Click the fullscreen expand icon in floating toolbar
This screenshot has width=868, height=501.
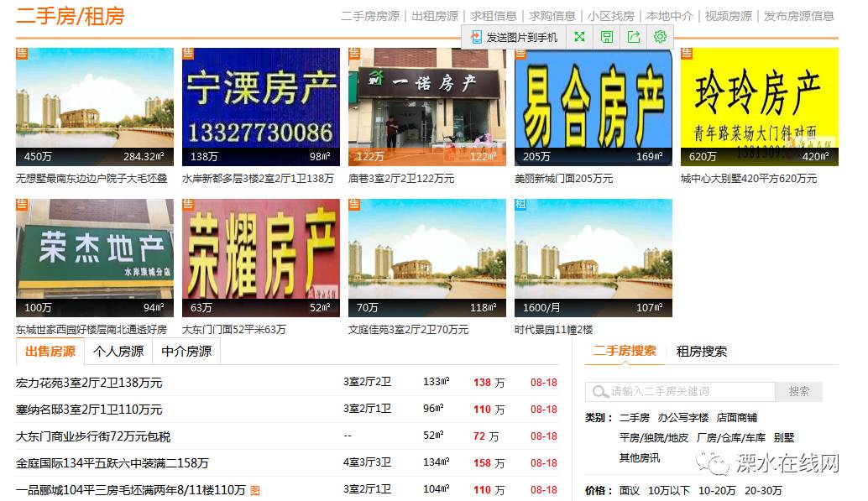[x=579, y=37]
